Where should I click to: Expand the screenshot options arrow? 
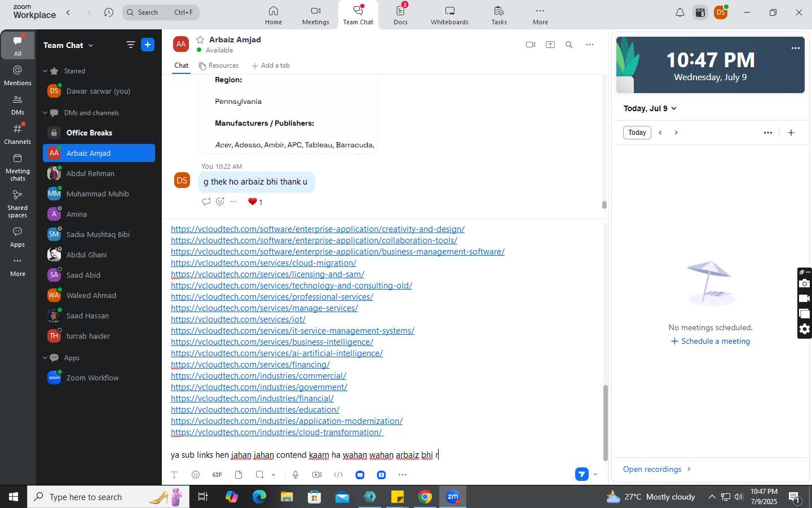[x=273, y=475]
